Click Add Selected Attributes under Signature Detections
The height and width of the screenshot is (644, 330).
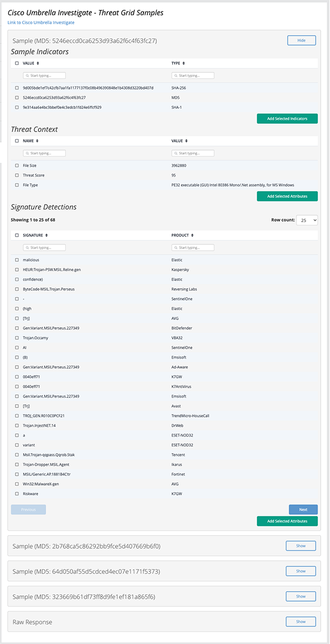(x=287, y=521)
